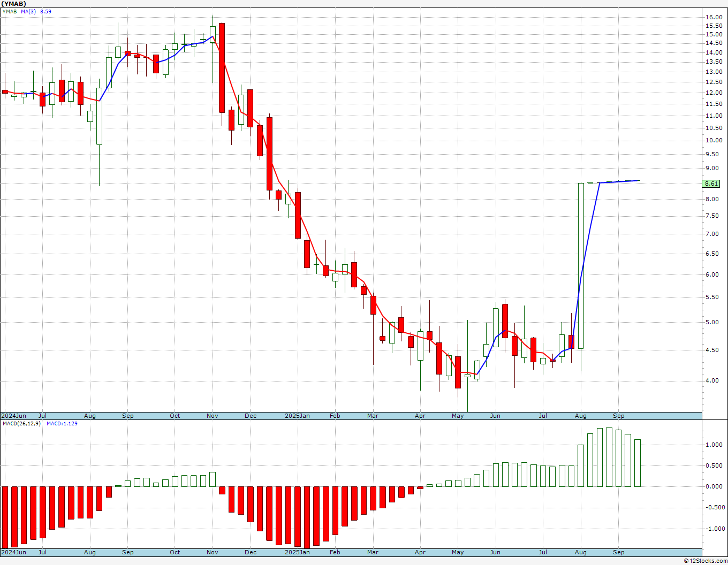
Task: Click 2025Jan on the price chart time axis
Action: point(297,416)
